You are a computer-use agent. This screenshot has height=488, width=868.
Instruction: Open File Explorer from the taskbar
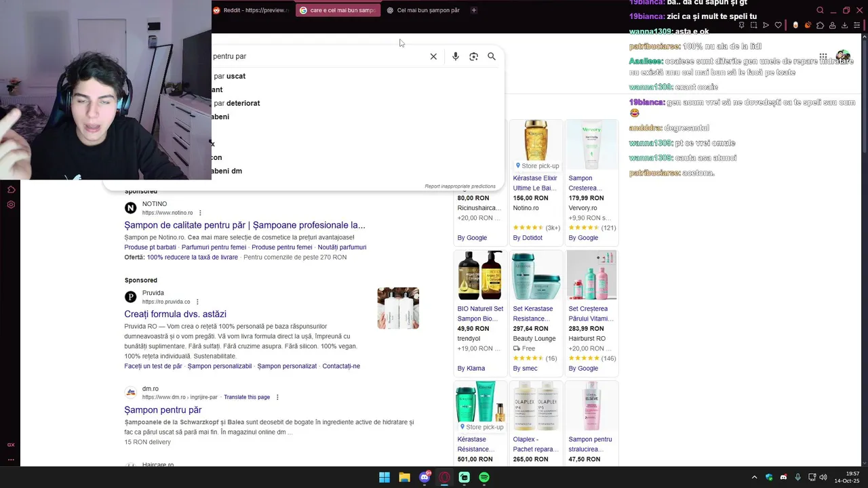click(x=404, y=477)
